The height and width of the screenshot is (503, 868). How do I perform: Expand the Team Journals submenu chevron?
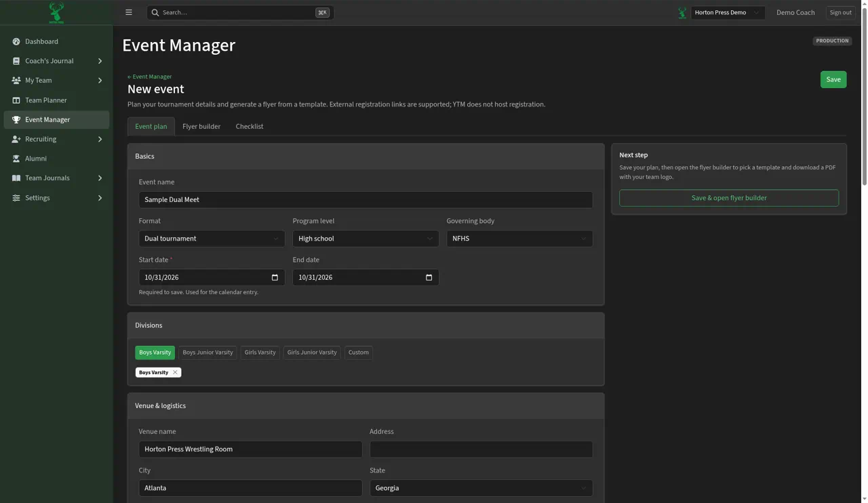[x=100, y=178]
